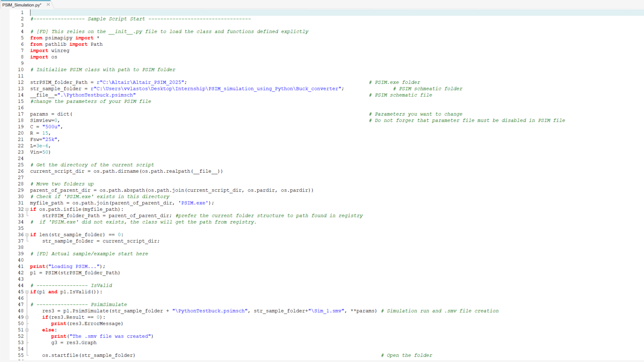Click 'Simview=0,' parameter
Screen dimensions: 644x362
click(45, 121)
